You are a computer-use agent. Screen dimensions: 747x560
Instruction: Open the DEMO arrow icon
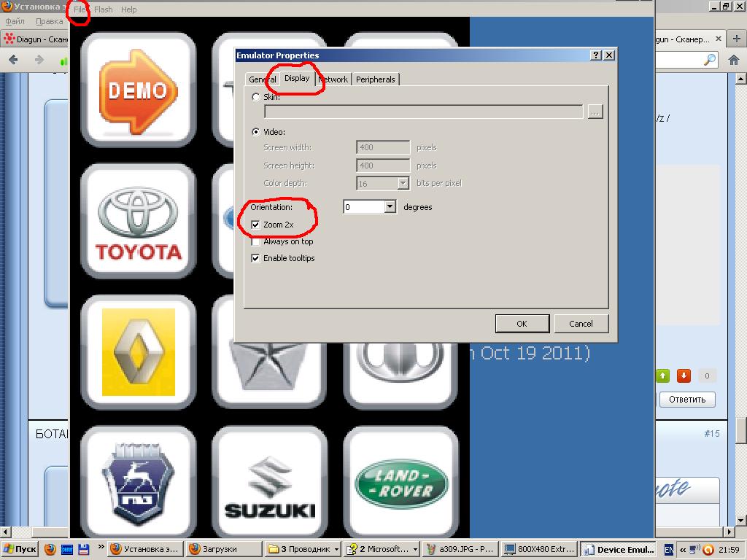point(138,90)
